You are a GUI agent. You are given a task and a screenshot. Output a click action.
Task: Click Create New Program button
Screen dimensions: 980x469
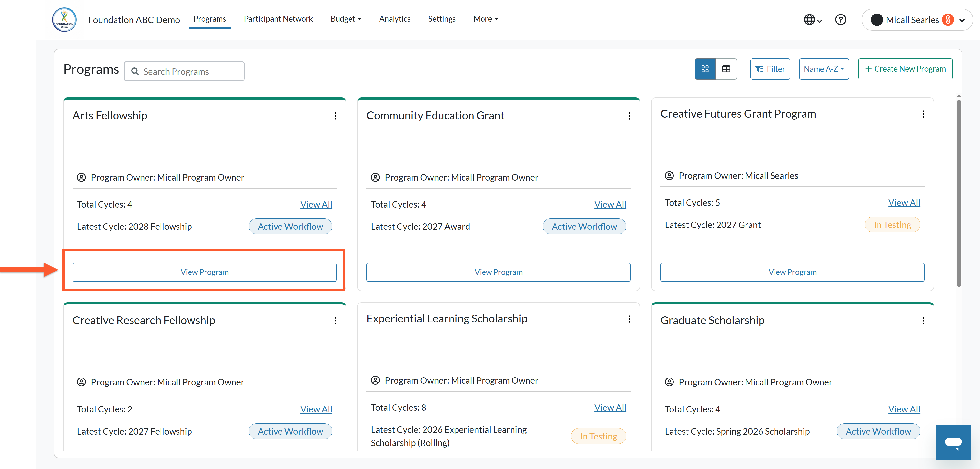coord(906,69)
